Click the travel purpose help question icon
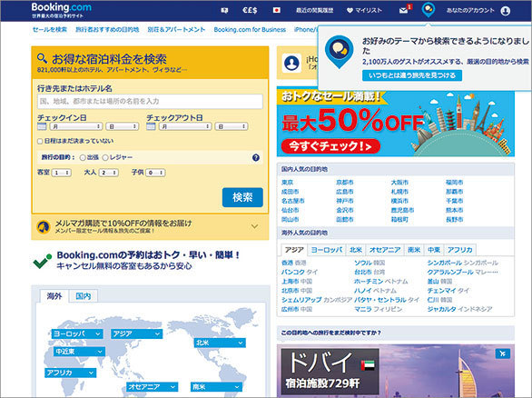532x398 pixels. 256,157
